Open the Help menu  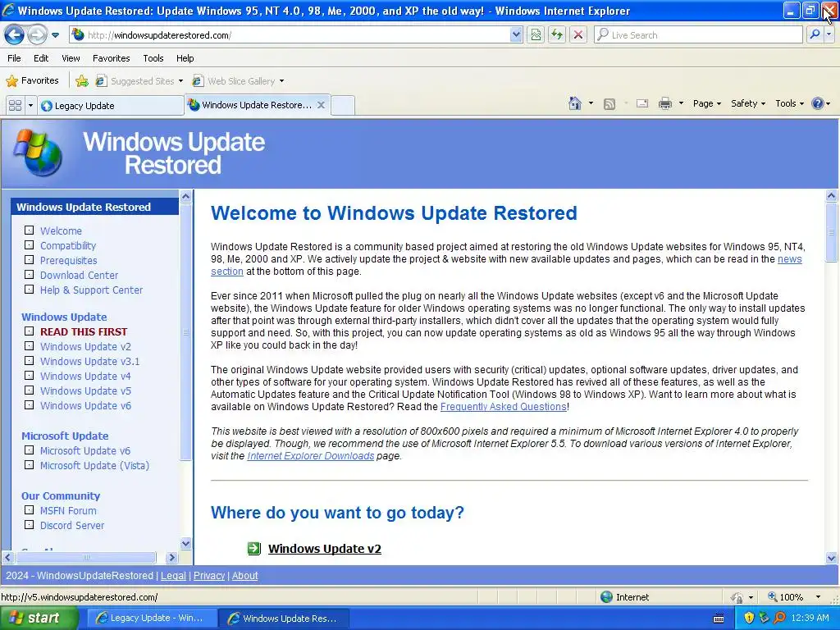185,58
